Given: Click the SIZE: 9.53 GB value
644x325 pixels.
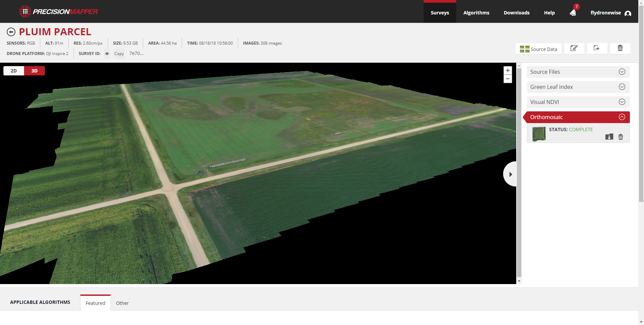Looking at the screenshot, I should click(125, 43).
